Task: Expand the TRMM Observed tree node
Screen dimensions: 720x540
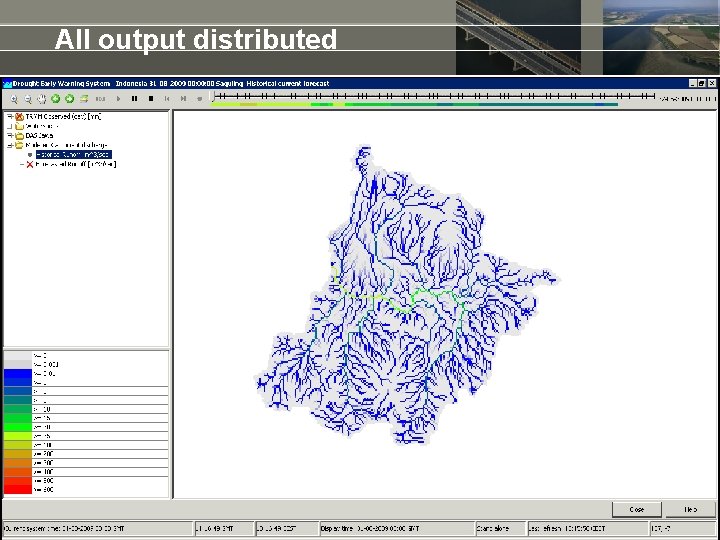Action: click(x=9, y=117)
